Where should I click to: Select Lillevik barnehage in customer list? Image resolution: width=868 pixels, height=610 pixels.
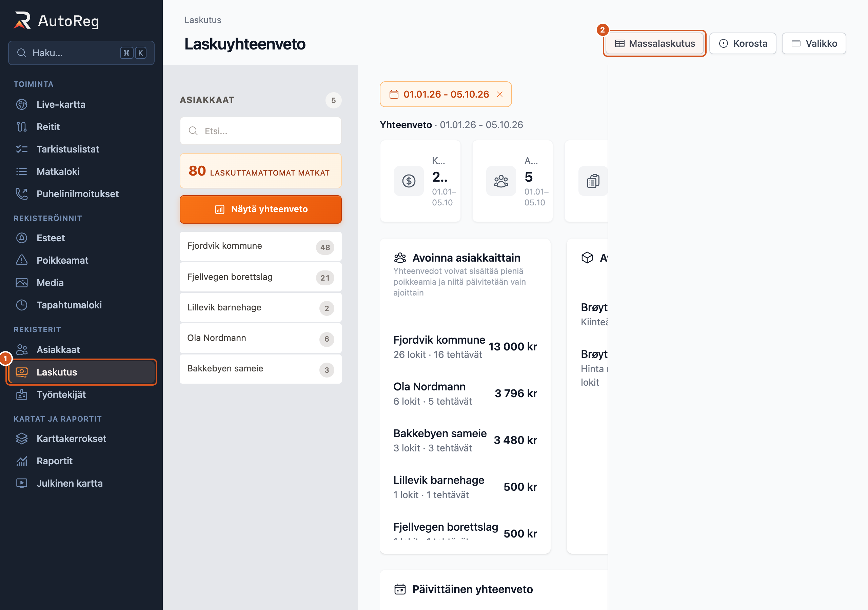pos(260,308)
